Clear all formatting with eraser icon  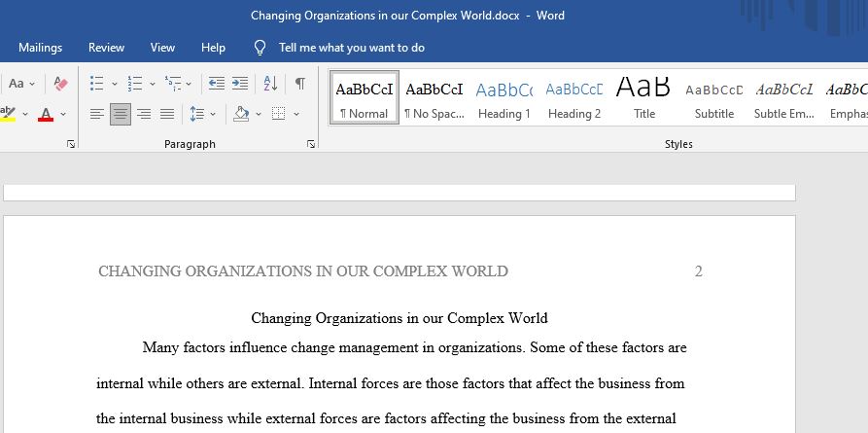[x=61, y=84]
